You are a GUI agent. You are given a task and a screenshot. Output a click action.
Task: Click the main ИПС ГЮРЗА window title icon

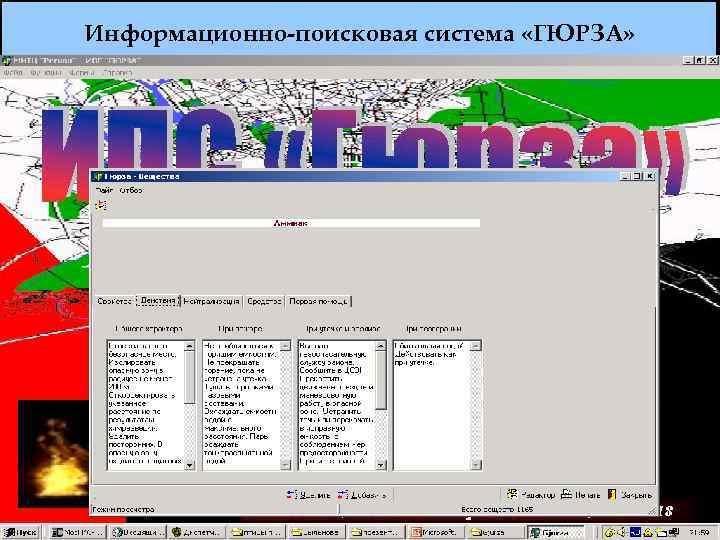tap(6, 61)
